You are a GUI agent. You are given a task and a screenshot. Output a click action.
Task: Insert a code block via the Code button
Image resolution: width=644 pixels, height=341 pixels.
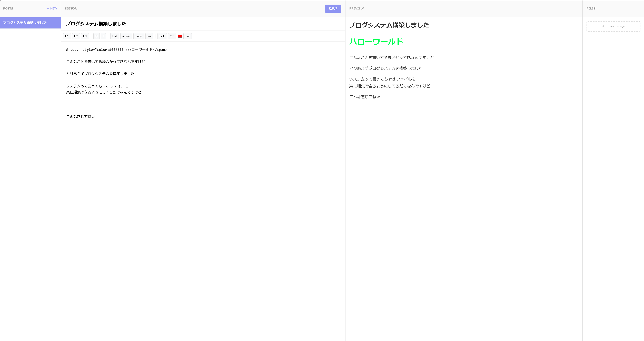139,36
